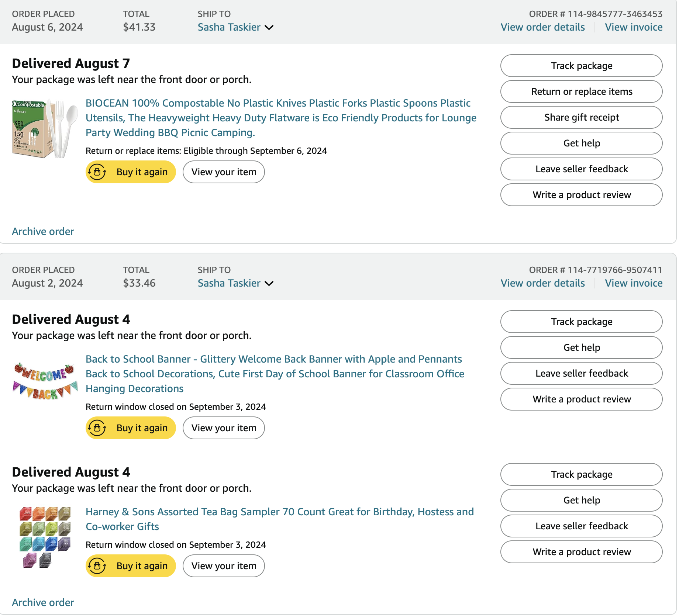This screenshot has width=679, height=616.
Task: Open Harney & Sons Tea Bag Sampler title link
Action: click(279, 512)
